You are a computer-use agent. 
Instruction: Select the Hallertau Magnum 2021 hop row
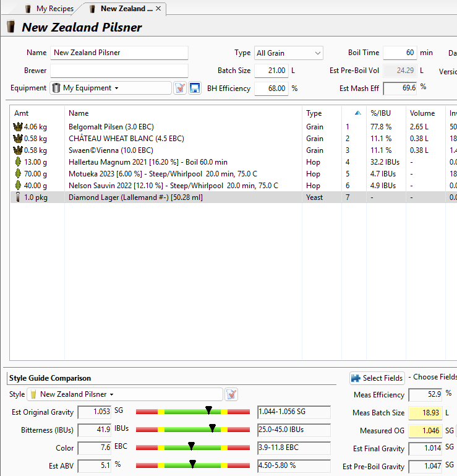tap(234, 162)
